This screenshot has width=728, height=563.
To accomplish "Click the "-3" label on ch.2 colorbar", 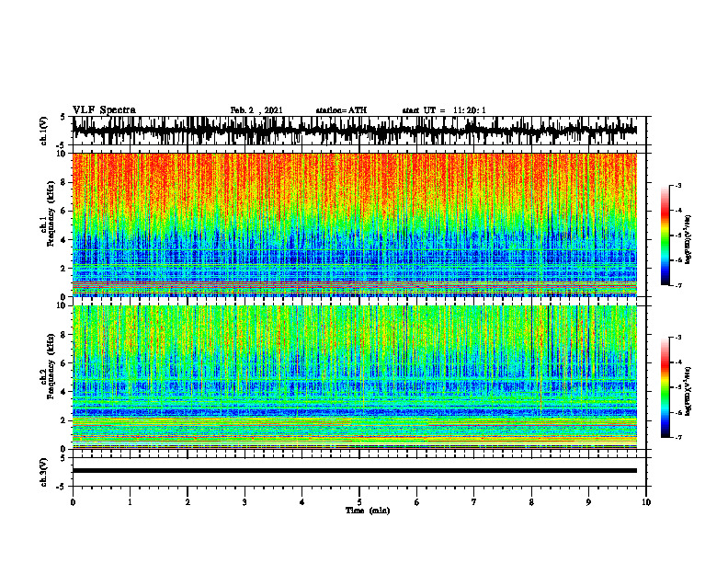I will (677, 338).
